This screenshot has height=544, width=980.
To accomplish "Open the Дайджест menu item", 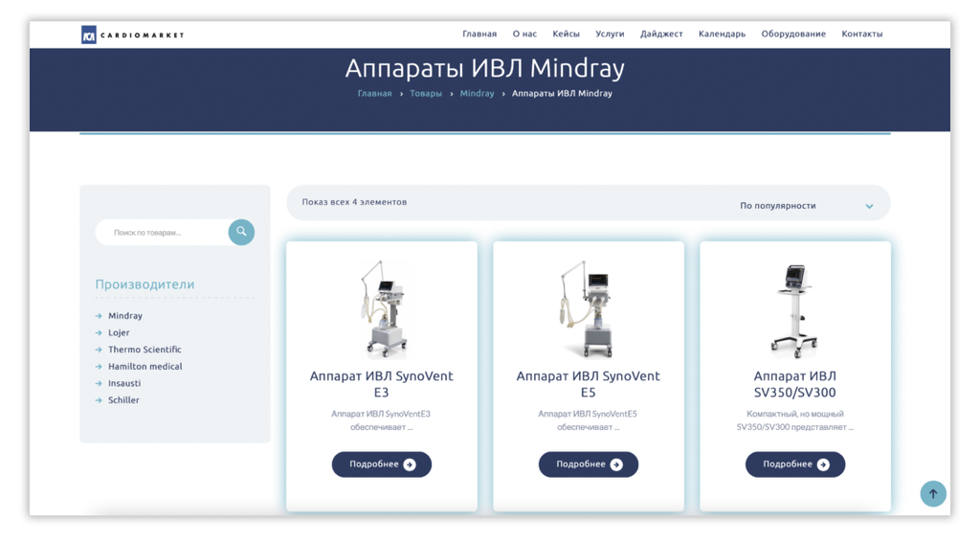I will click(661, 34).
